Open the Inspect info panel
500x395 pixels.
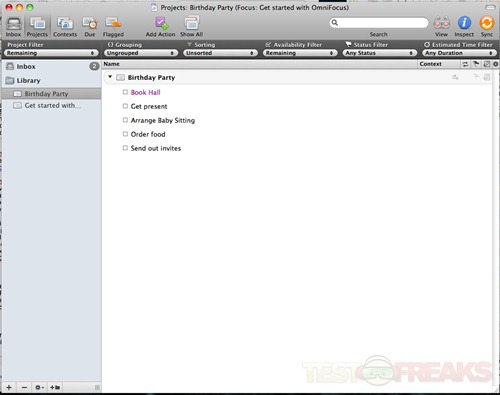464,23
